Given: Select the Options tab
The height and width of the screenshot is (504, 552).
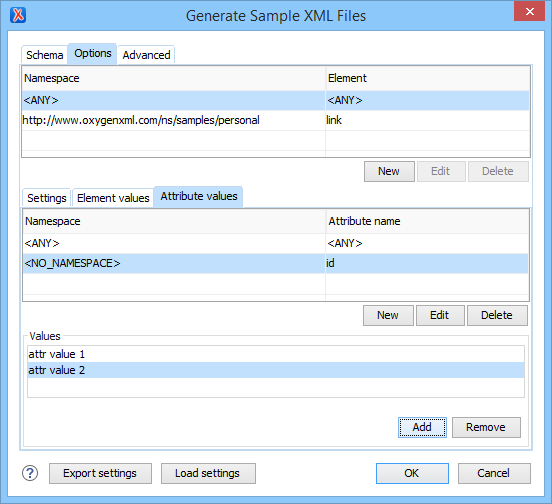Looking at the screenshot, I should click(93, 53).
